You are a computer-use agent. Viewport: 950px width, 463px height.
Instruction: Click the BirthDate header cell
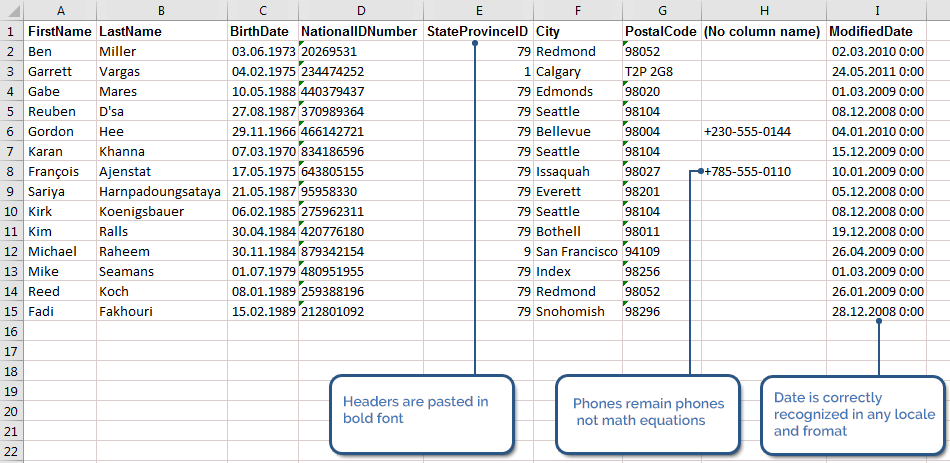(264, 32)
